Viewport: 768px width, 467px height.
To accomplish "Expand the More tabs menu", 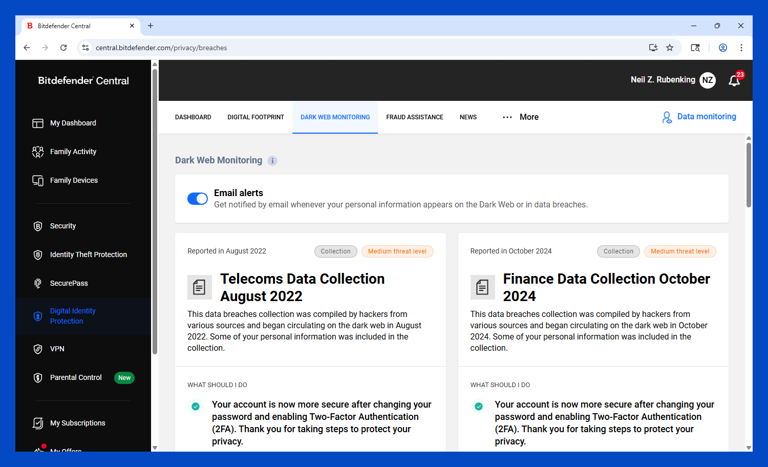I will tap(520, 117).
